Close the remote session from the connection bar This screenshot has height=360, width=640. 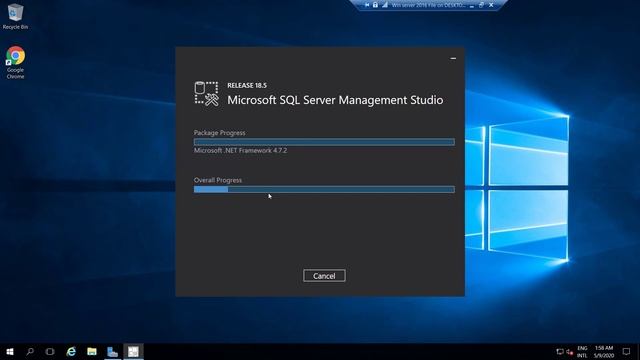click(x=491, y=5)
